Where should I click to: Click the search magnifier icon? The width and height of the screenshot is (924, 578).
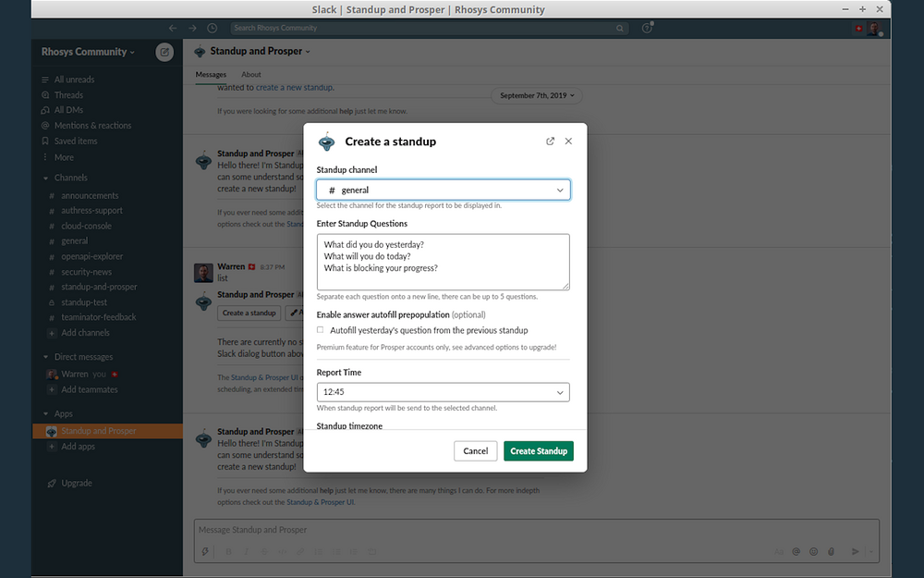coord(619,28)
